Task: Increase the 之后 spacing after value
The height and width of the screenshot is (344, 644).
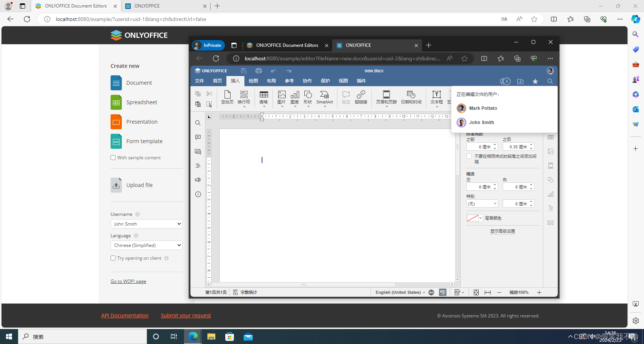Action: [x=531, y=145]
